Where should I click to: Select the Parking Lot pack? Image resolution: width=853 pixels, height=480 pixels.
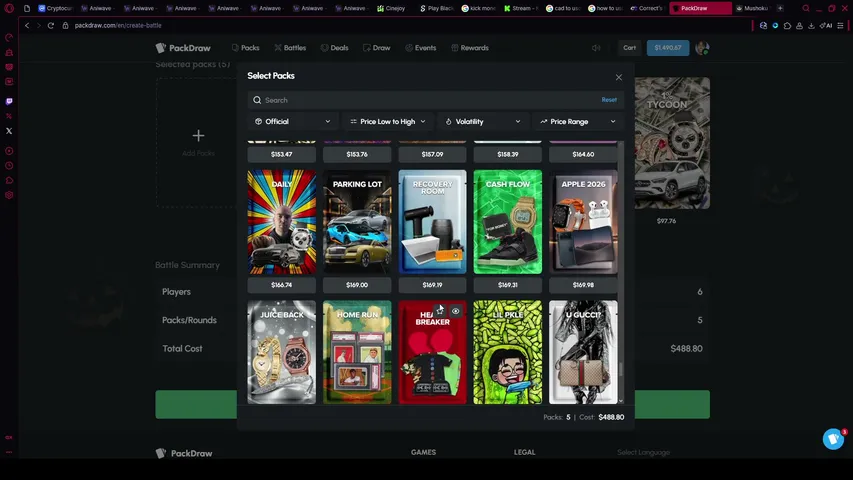pos(357,221)
